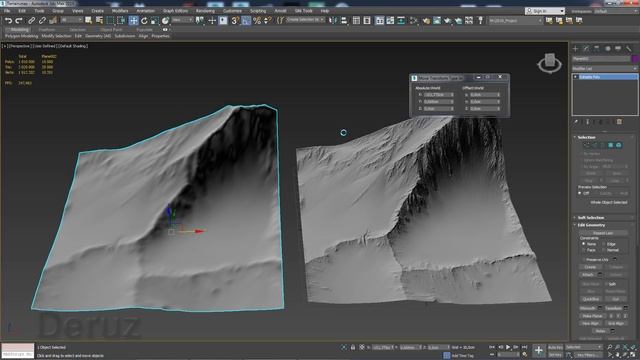Activate the Select and Move tool
The height and width of the screenshot is (360, 640).
133,20
